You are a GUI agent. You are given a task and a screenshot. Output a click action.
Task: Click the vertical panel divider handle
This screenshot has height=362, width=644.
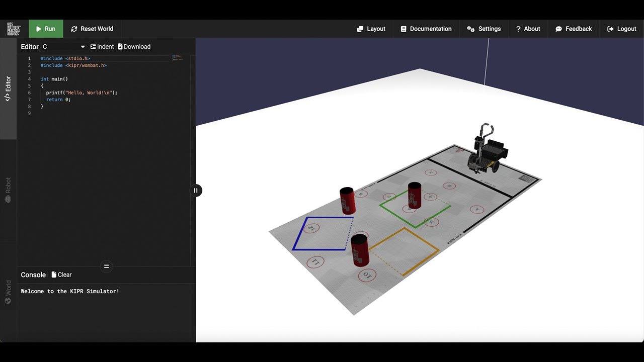point(196,190)
